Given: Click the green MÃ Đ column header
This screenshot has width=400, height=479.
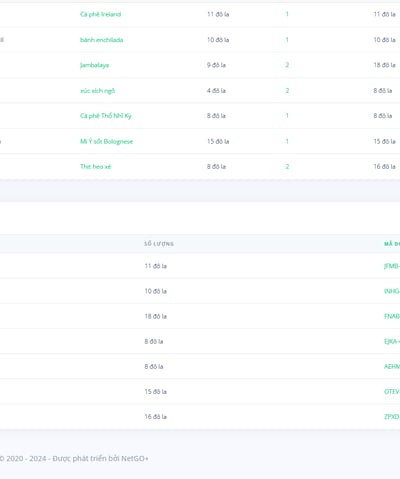Looking at the screenshot, I should [392, 244].
